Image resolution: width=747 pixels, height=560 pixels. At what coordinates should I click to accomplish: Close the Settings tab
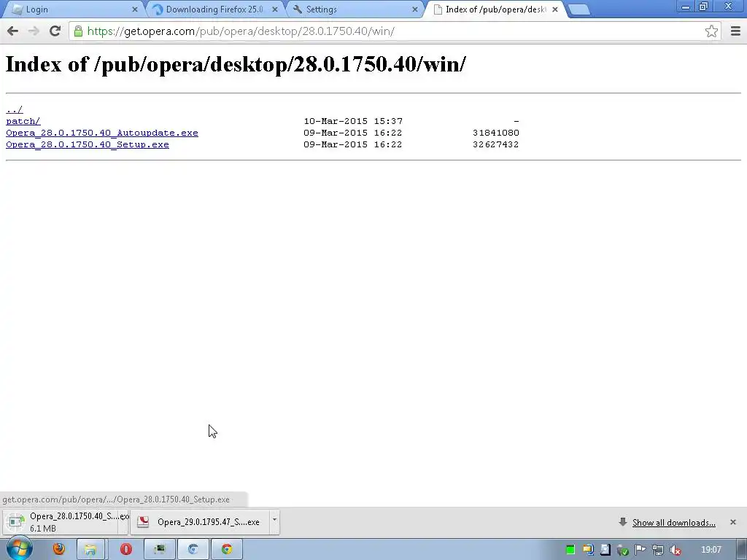[415, 9]
